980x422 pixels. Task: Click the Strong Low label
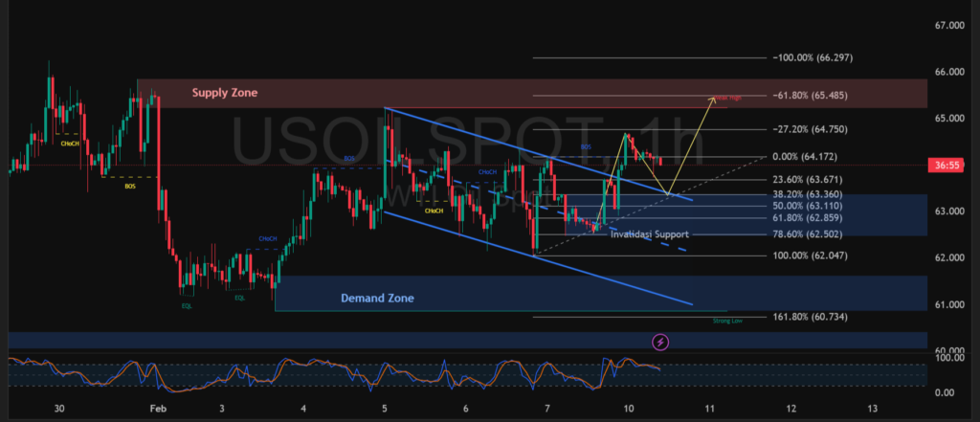pos(727,322)
